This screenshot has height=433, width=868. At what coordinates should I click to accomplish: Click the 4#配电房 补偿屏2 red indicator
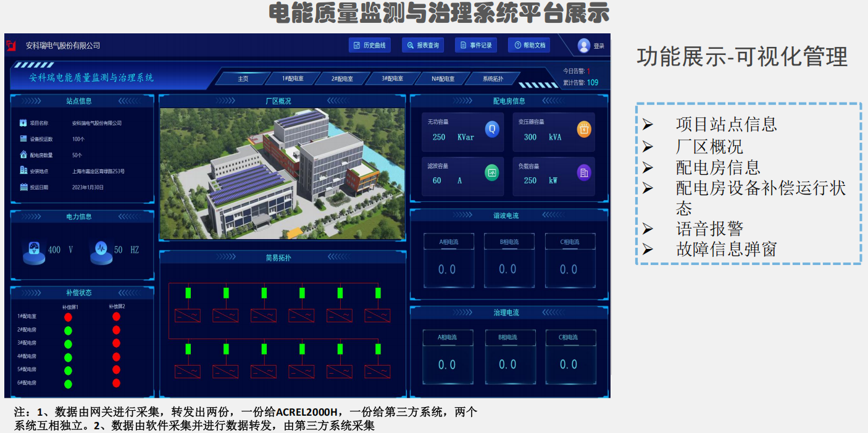[x=116, y=356]
